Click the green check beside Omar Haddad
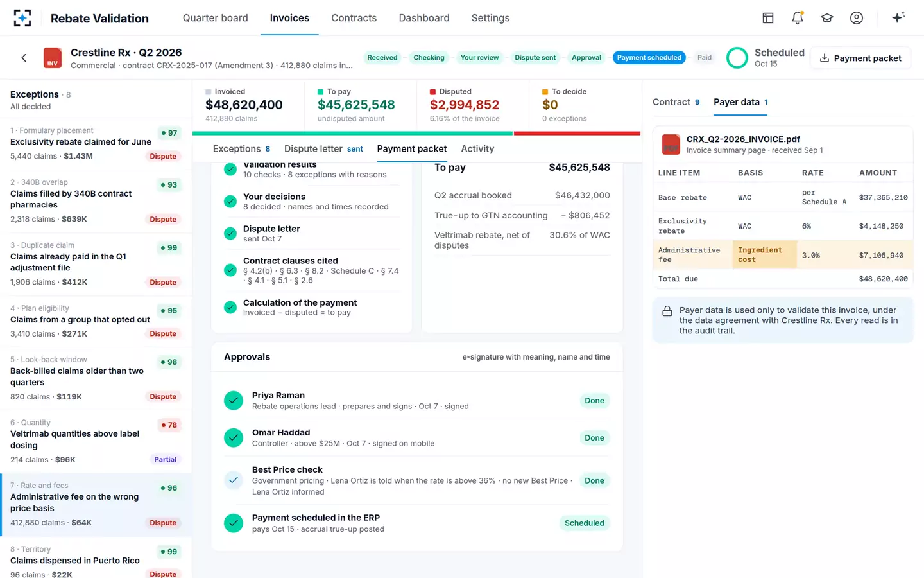 [234, 438]
